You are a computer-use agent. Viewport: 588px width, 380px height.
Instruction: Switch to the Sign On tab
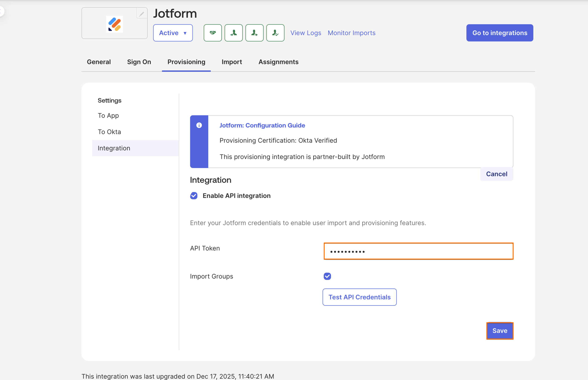(139, 62)
